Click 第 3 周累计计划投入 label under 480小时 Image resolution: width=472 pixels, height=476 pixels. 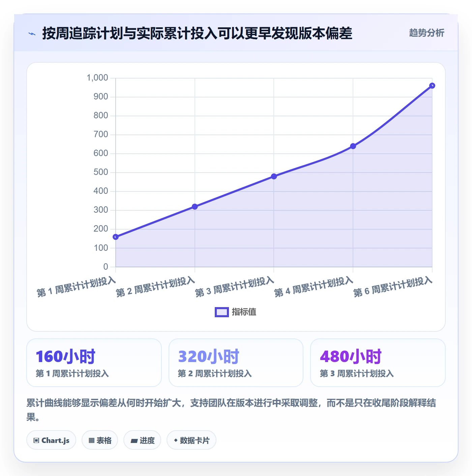[x=357, y=374]
